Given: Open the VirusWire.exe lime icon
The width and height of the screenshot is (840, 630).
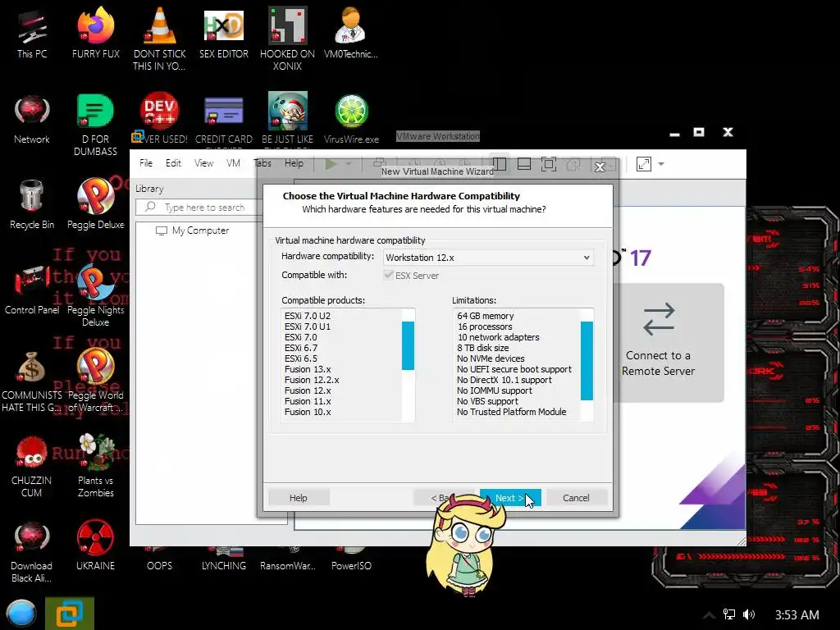Looking at the screenshot, I should point(351,119).
